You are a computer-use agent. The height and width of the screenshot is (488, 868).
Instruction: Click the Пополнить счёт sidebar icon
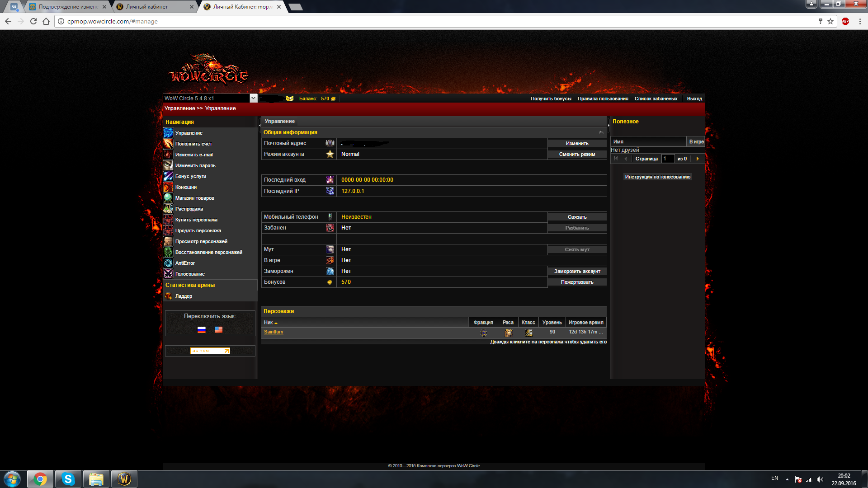(168, 144)
